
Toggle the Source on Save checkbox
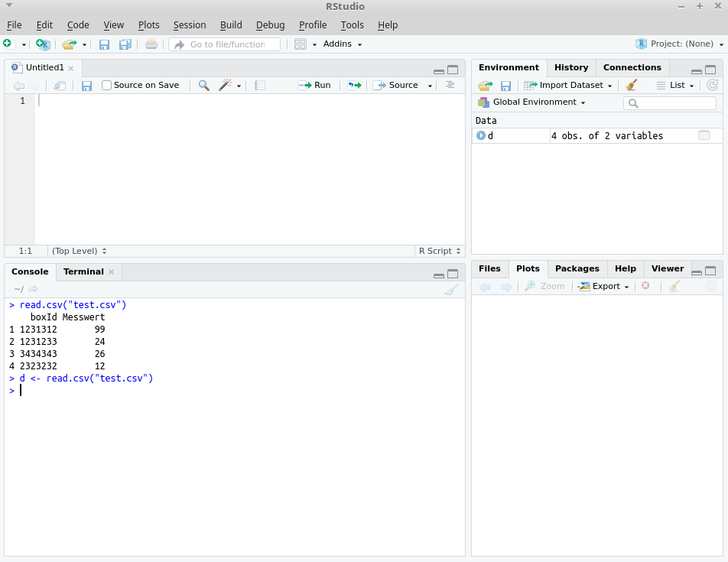(x=106, y=86)
